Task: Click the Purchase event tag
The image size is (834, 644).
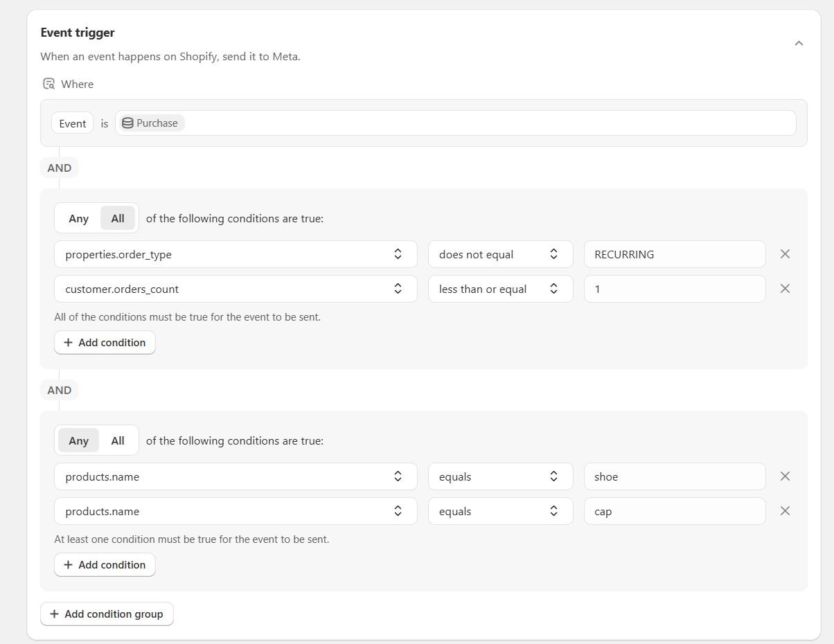Action: click(150, 123)
